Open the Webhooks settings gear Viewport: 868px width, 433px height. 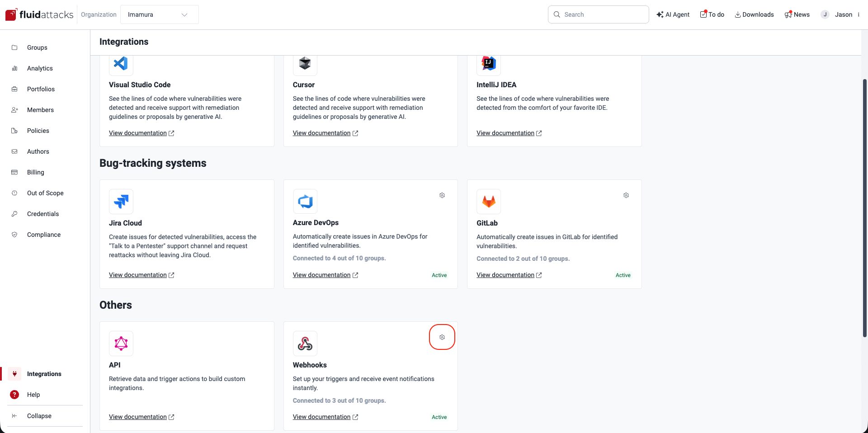pos(442,337)
